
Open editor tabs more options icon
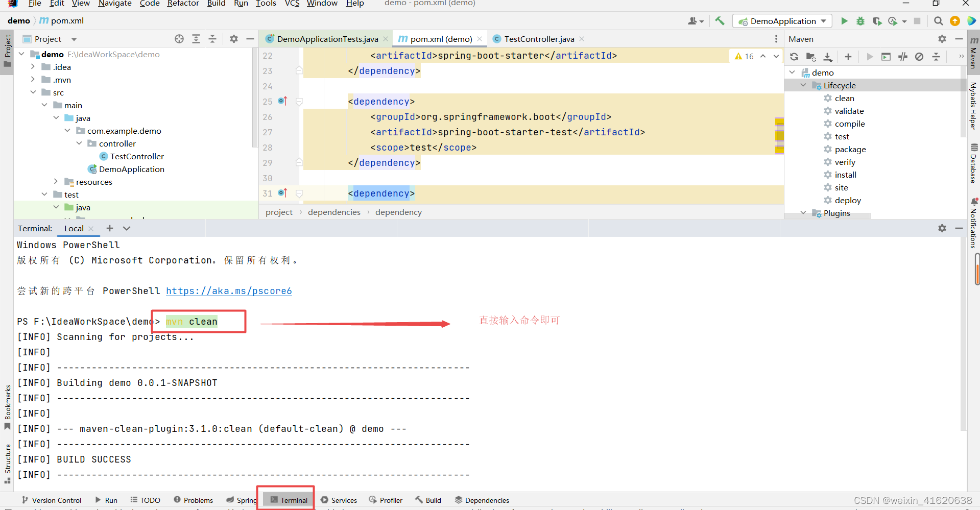click(x=776, y=39)
